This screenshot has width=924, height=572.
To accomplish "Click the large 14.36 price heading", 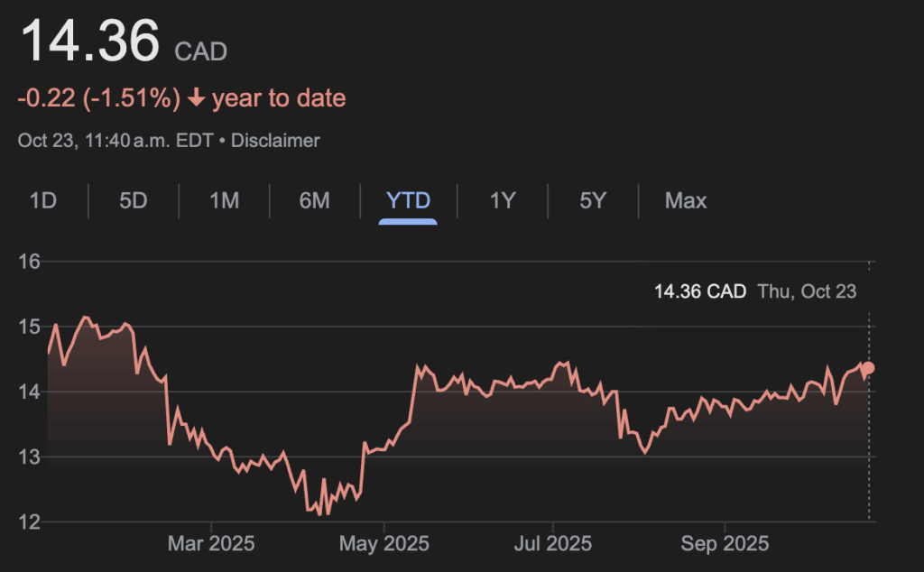I will (x=90, y=41).
